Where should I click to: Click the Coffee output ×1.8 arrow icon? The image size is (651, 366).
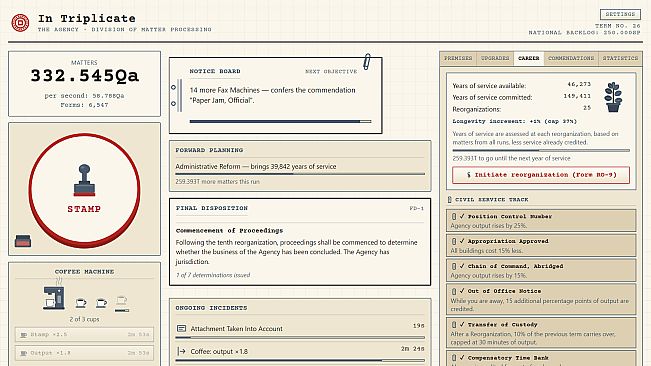[181, 351]
